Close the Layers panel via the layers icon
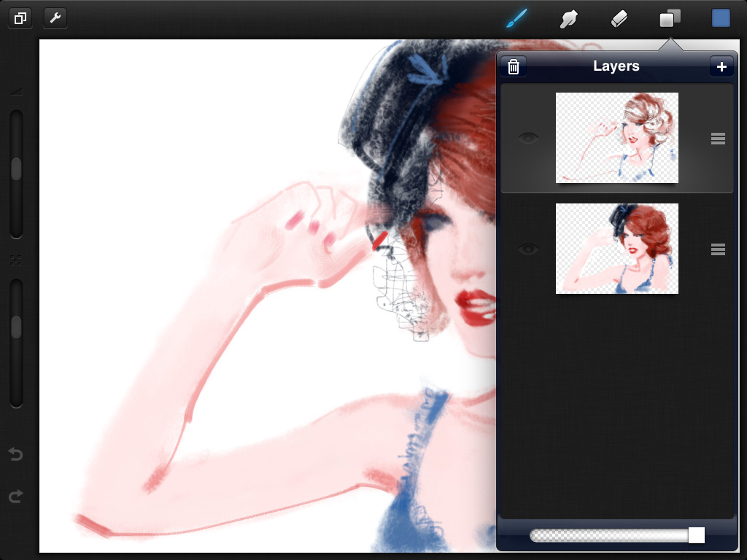 670,18
